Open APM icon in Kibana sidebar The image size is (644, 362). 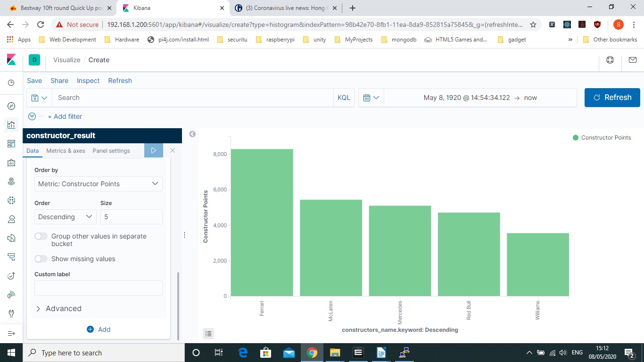(x=11, y=257)
